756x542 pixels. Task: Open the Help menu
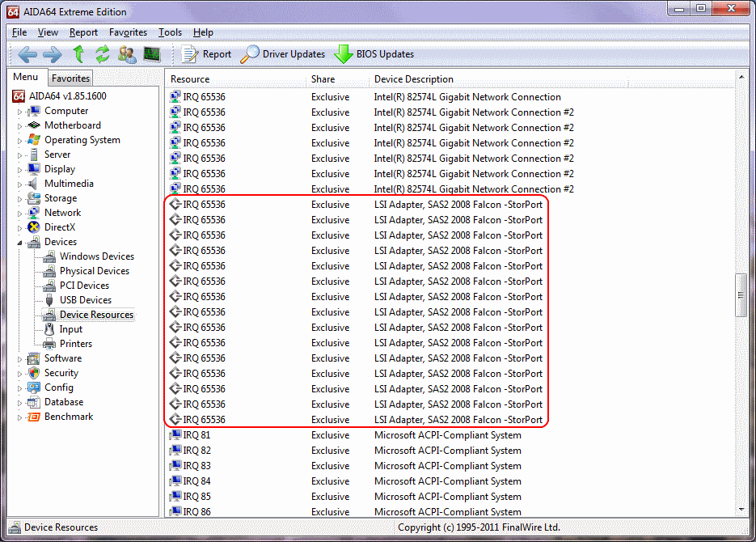click(x=203, y=32)
